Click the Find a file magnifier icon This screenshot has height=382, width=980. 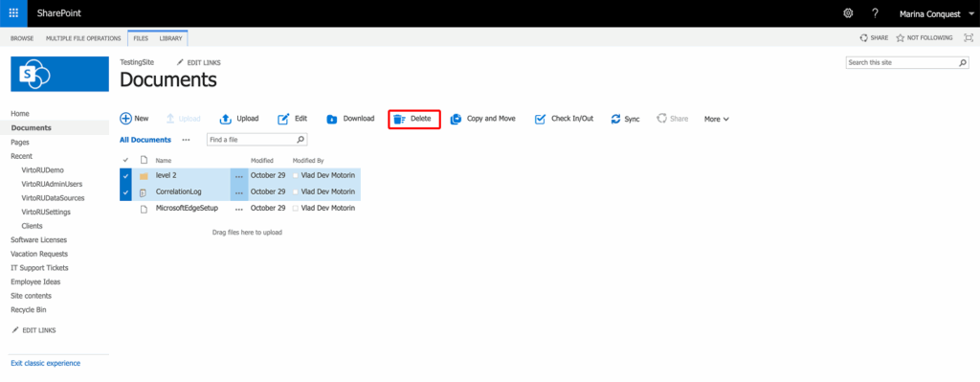tap(301, 140)
